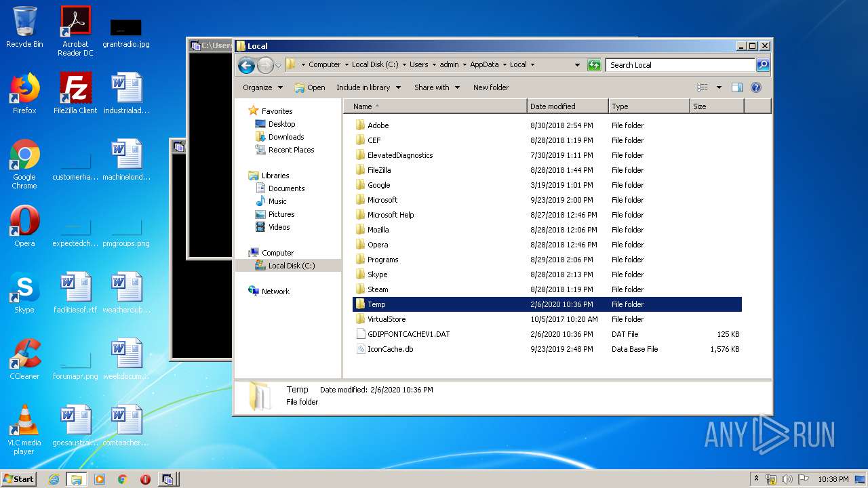
Task: Open Opera from taskbar
Action: (x=145, y=479)
